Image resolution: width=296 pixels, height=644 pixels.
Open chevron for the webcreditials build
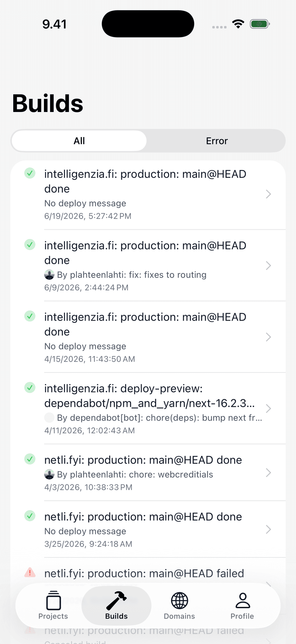(x=268, y=473)
